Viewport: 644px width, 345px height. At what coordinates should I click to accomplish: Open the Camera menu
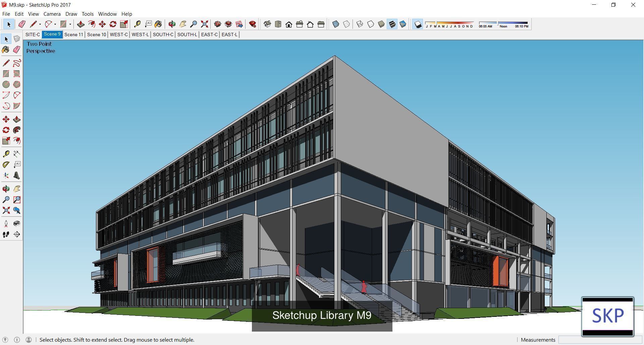click(x=52, y=14)
